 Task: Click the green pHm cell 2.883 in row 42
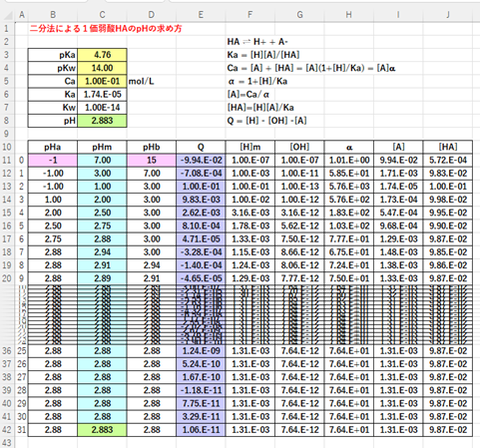pyautogui.click(x=102, y=430)
